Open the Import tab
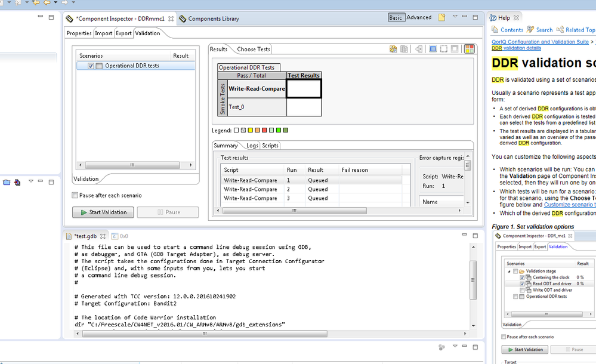596x364 pixels. [x=103, y=33]
